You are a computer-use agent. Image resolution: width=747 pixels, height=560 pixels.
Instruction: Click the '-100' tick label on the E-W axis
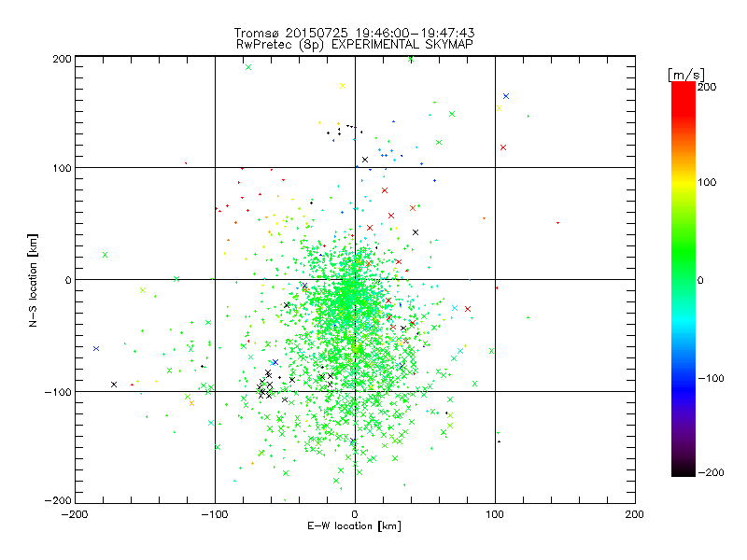point(215,514)
